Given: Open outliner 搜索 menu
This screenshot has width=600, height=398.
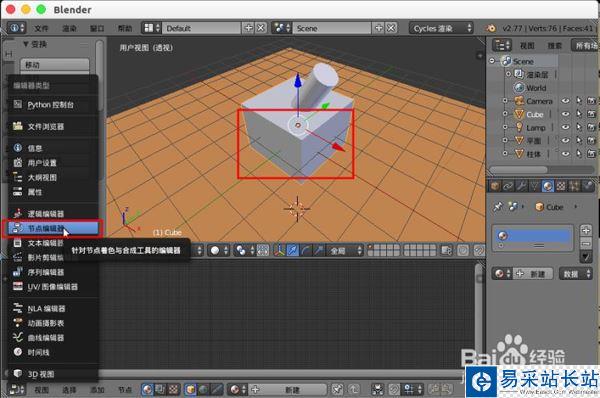Looking at the screenshot, I should (x=554, y=46).
